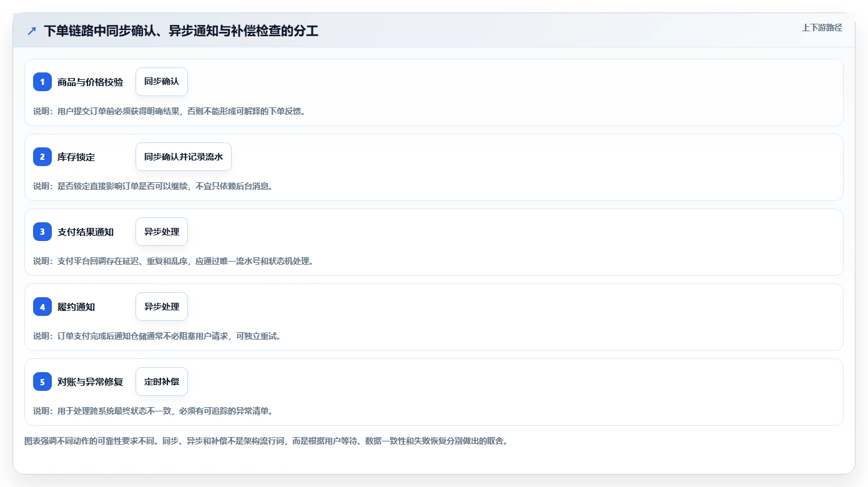Click the 履约通知 step name
Screen dimensions: 868x487
tap(76, 307)
